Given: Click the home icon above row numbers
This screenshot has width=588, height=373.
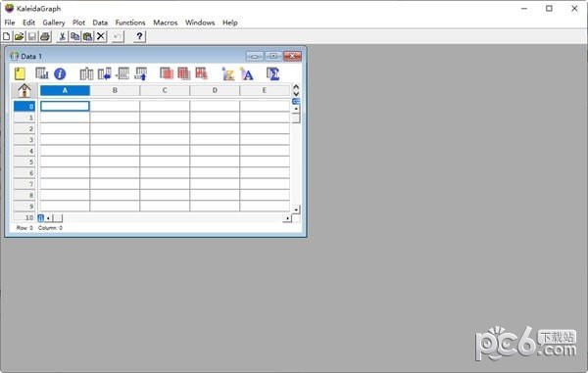Looking at the screenshot, I should [24, 91].
